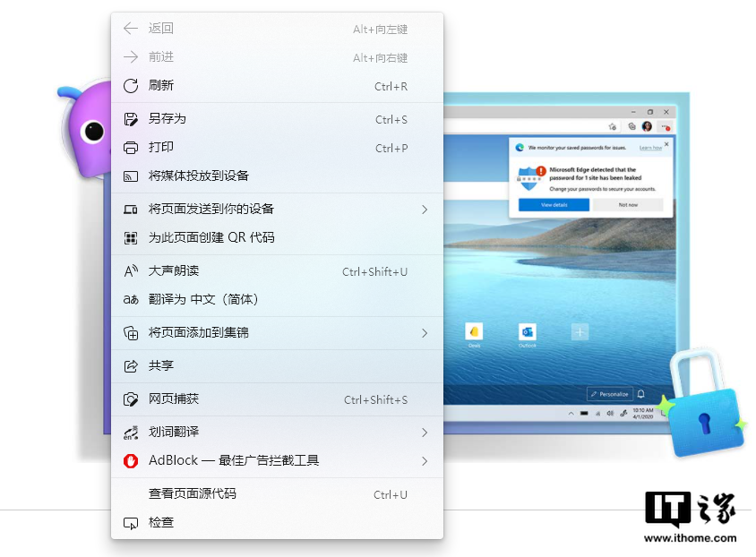756x557 pixels.
Task: Click the forward arrow icon next to 前进
Action: pyautogui.click(x=131, y=57)
